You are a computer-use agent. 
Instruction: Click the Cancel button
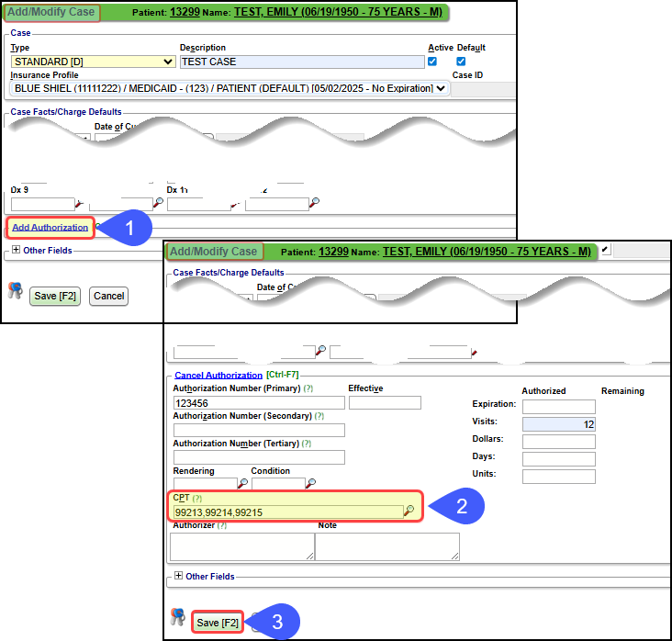point(108,296)
